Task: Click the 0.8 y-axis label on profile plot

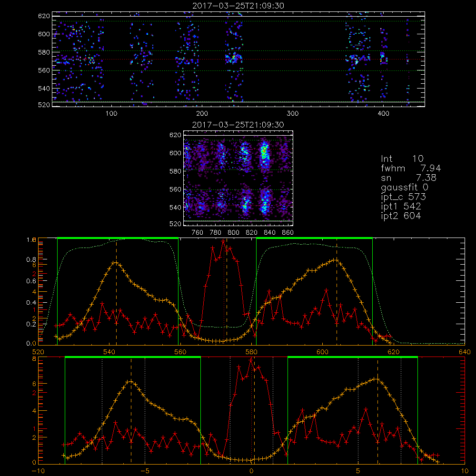Action: (31, 259)
